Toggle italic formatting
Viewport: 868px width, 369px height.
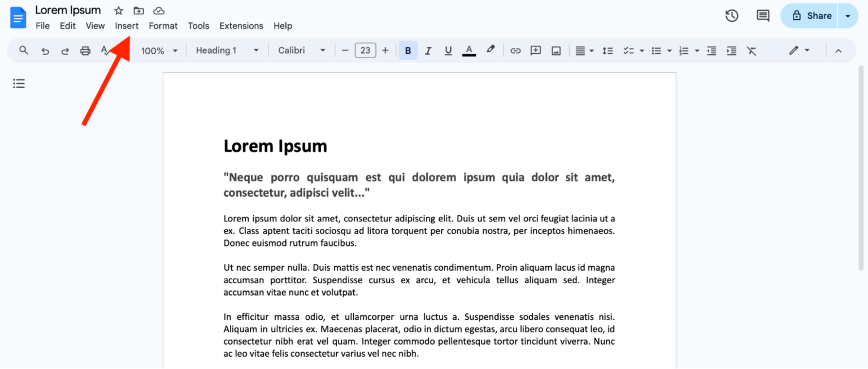428,50
